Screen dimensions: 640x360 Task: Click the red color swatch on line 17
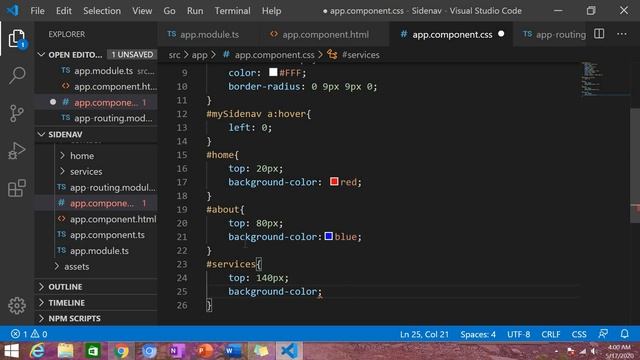tap(334, 182)
